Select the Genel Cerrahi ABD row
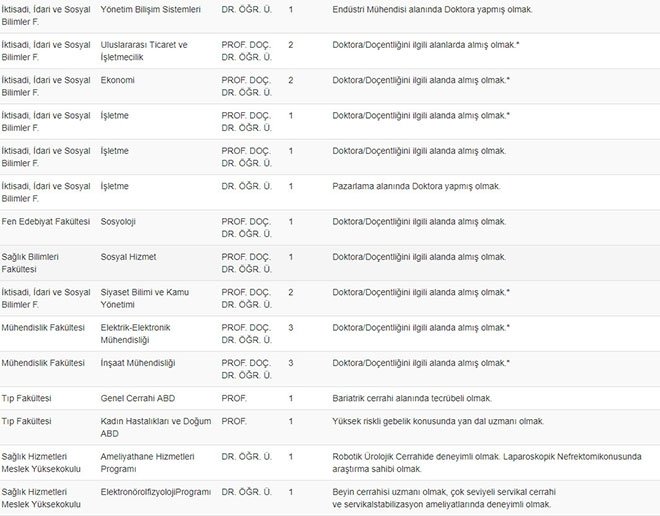Viewport: 660px width, 516px height. 330,398
